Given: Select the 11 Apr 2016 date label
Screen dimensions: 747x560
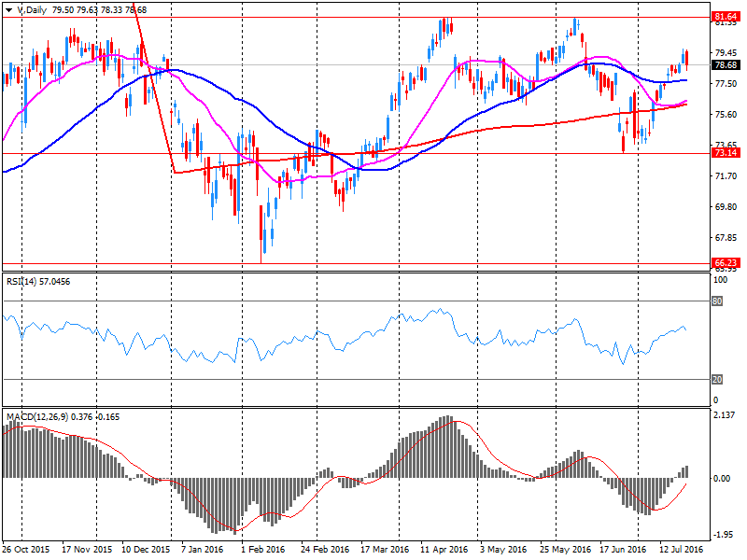Looking at the screenshot, I should tap(444, 549).
